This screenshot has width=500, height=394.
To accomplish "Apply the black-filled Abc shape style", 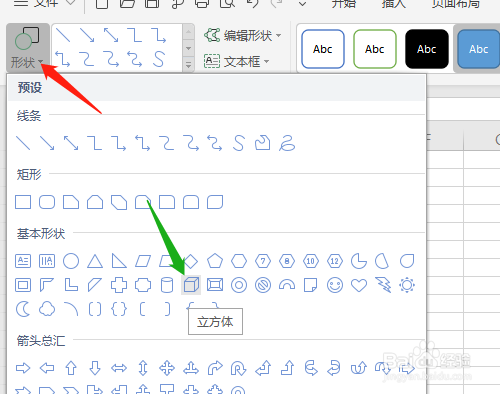I will pyautogui.click(x=427, y=49).
